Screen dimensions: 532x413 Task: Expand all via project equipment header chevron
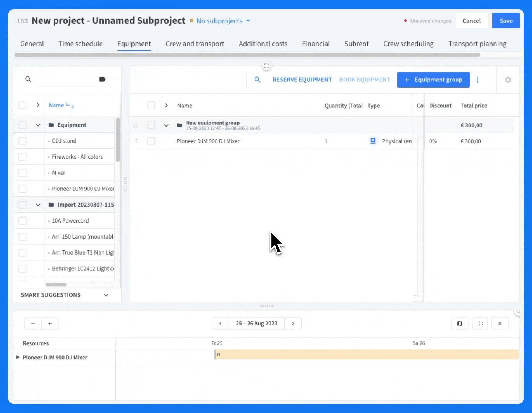pyautogui.click(x=166, y=105)
